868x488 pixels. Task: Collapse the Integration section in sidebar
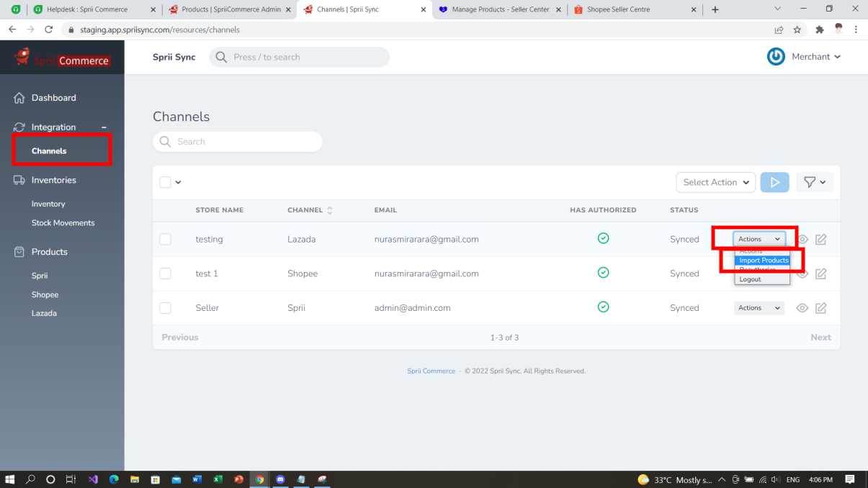pyautogui.click(x=104, y=127)
